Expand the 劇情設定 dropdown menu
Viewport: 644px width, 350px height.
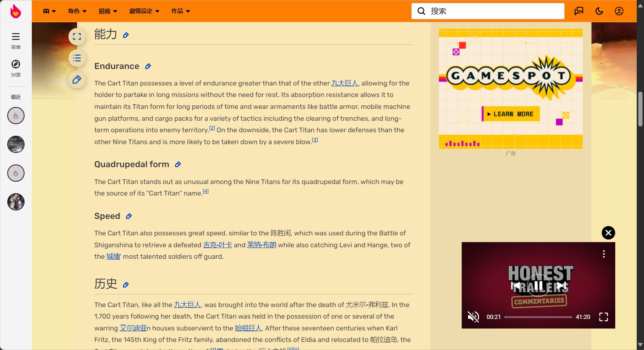(144, 11)
